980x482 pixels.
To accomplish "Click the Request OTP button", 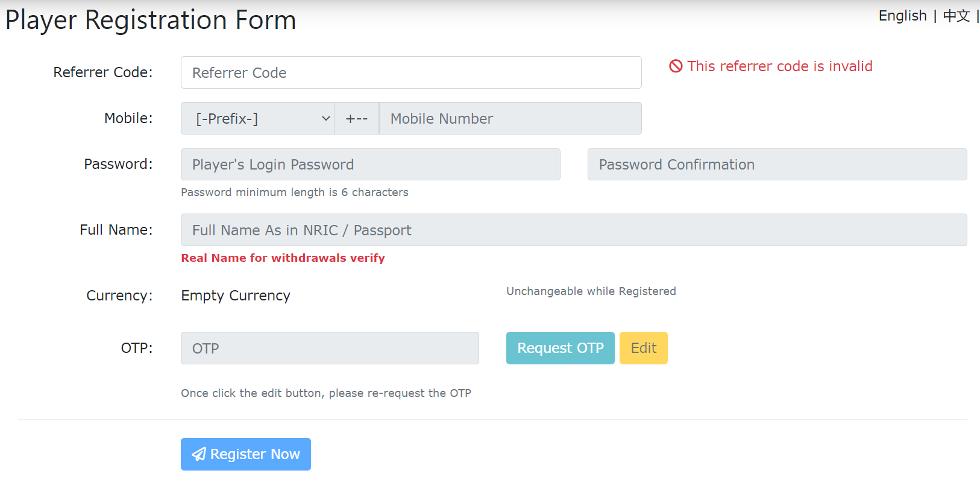I will (x=561, y=348).
